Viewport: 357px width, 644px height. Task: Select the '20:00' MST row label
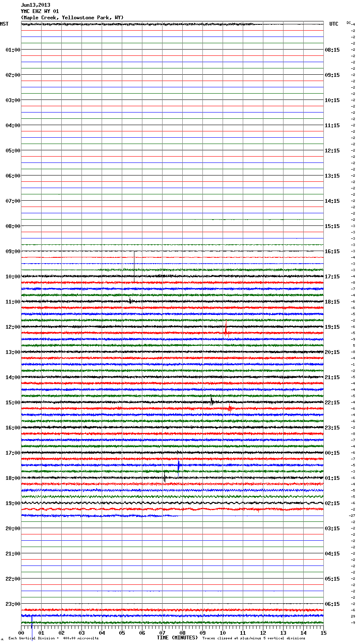[x=13, y=529]
